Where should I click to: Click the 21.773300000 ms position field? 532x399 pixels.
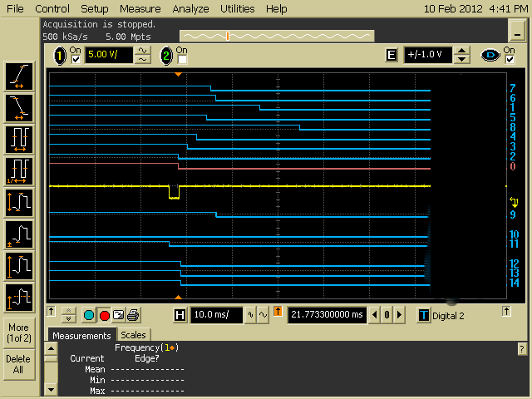tap(327, 315)
